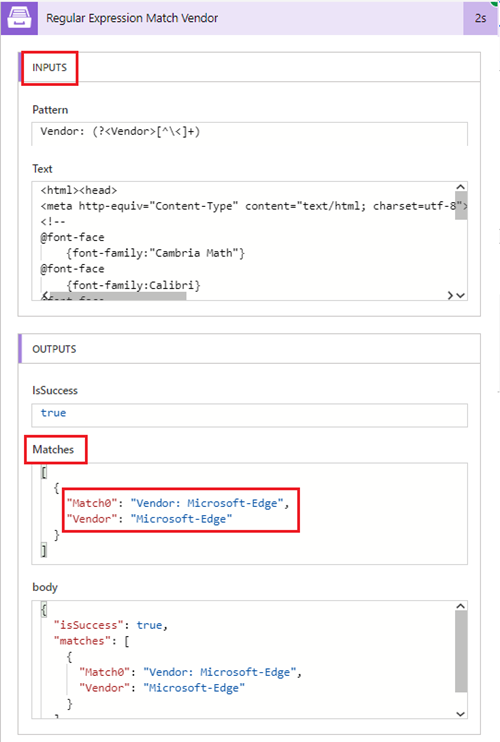Click inside the Text HTML content box
500x742 pixels.
click(x=243, y=241)
